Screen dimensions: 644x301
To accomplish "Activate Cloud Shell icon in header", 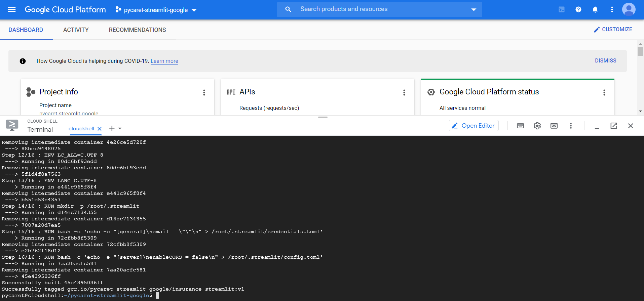I will point(561,9).
